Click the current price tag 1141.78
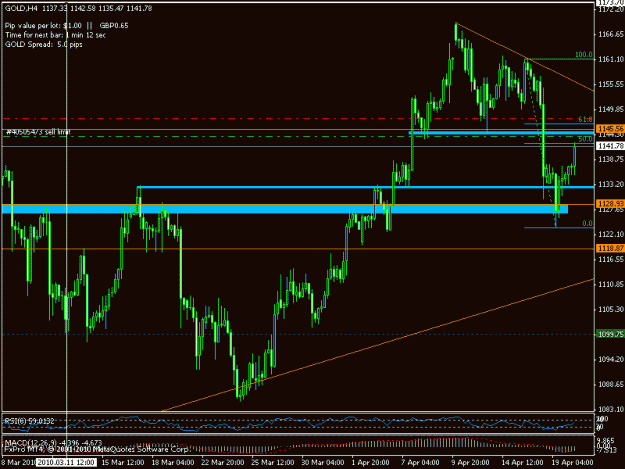This screenshot has width=625, height=469. [610, 146]
